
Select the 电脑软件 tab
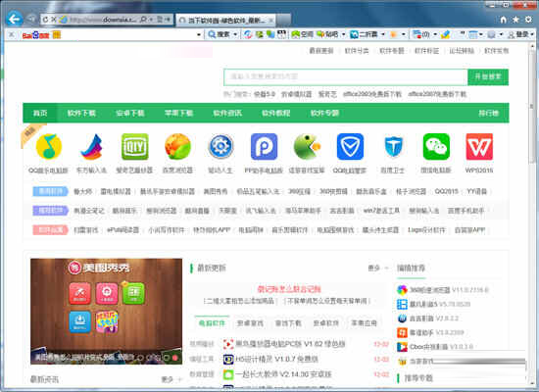[x=212, y=322]
